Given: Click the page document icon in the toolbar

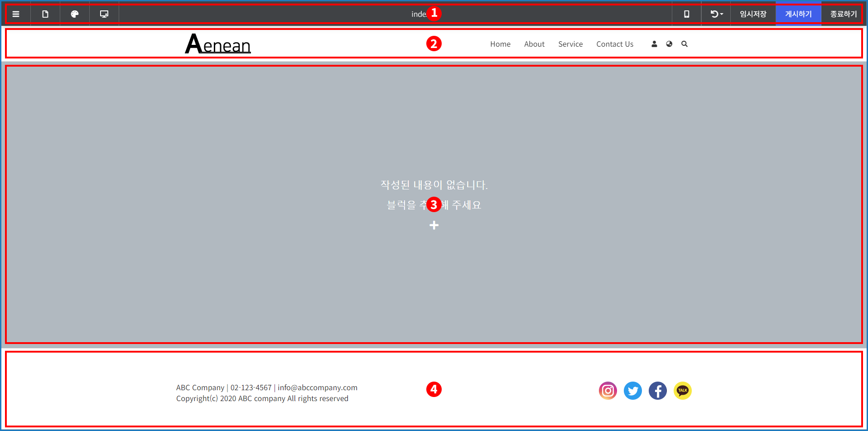Looking at the screenshot, I should (x=45, y=14).
